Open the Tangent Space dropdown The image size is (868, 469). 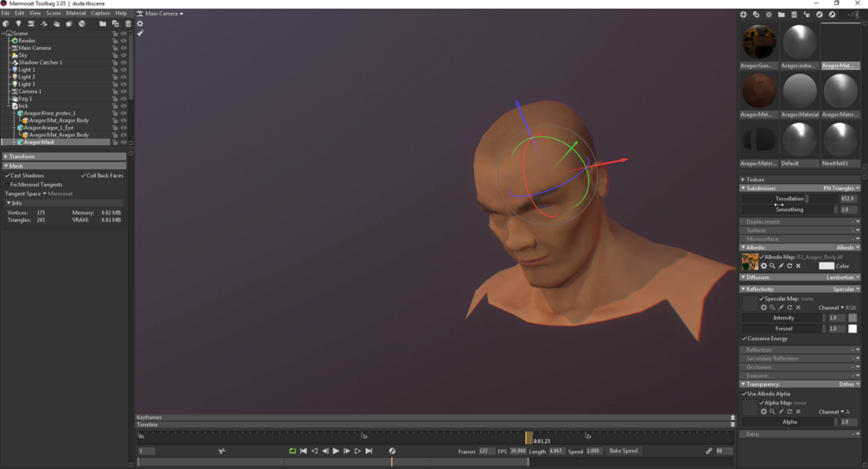pyautogui.click(x=44, y=193)
